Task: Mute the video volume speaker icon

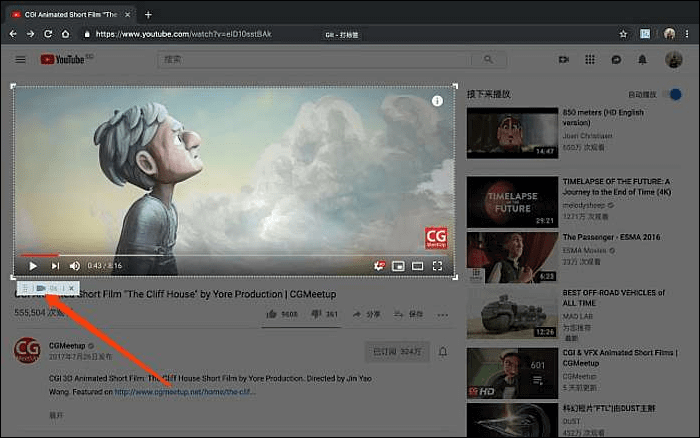Action: pos(75,266)
